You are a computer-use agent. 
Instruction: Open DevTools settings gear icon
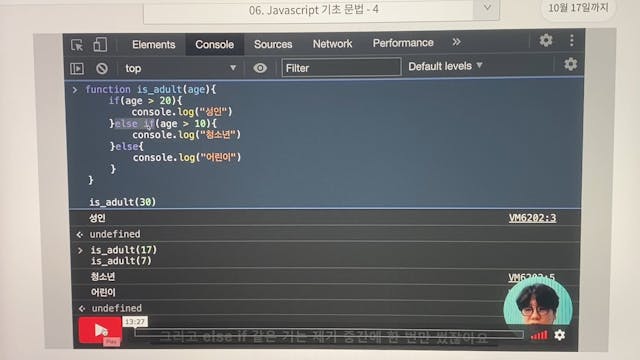pyautogui.click(x=546, y=40)
